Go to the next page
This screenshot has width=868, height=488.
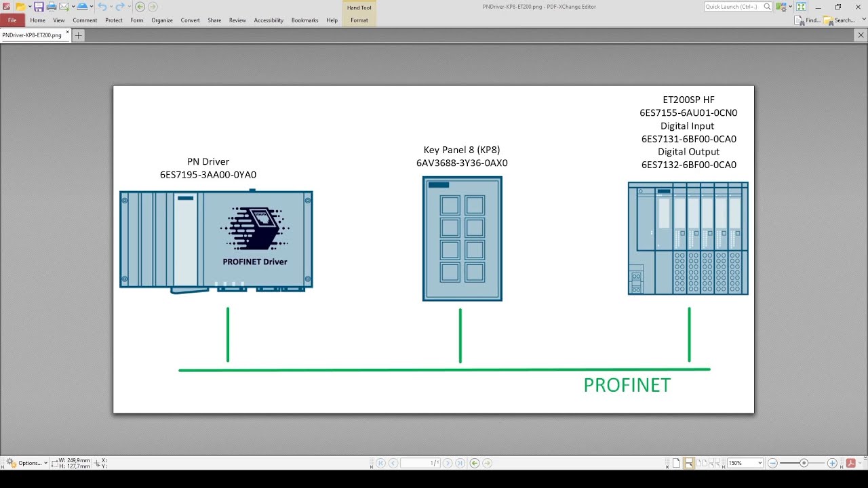point(448,463)
